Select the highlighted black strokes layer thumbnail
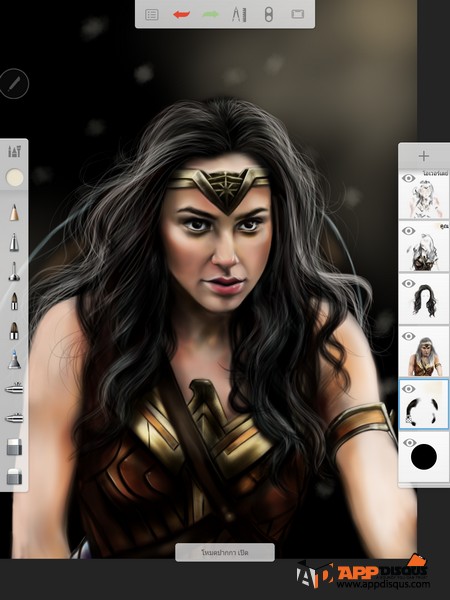The height and width of the screenshot is (600, 450). coord(424,405)
